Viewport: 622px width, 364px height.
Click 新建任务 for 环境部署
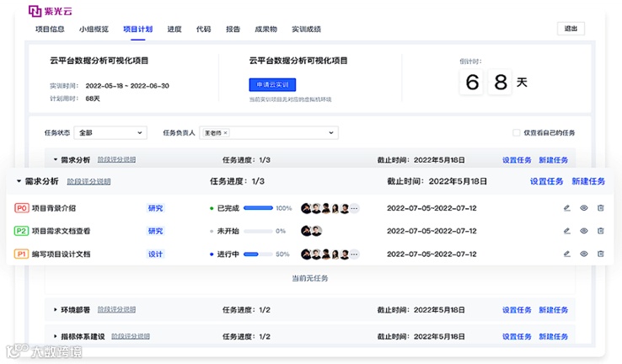(554, 310)
